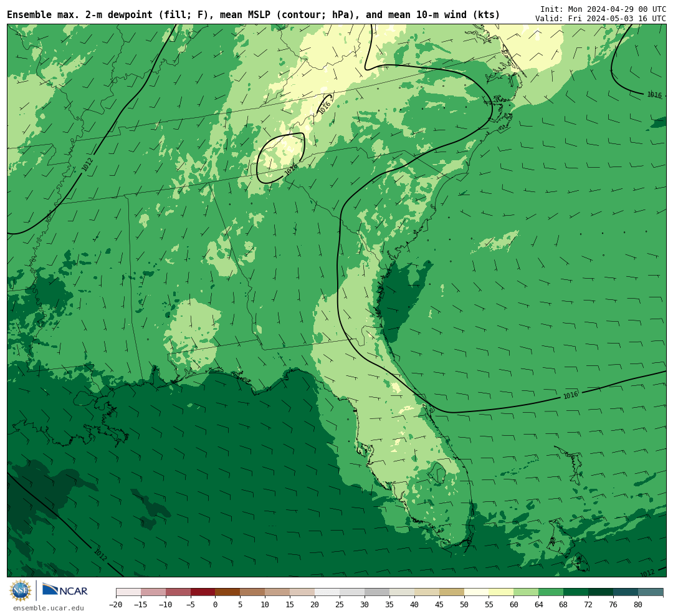Open the ensemble.ucar.edu link text
Screen dimensions: 673x616
pos(49,608)
